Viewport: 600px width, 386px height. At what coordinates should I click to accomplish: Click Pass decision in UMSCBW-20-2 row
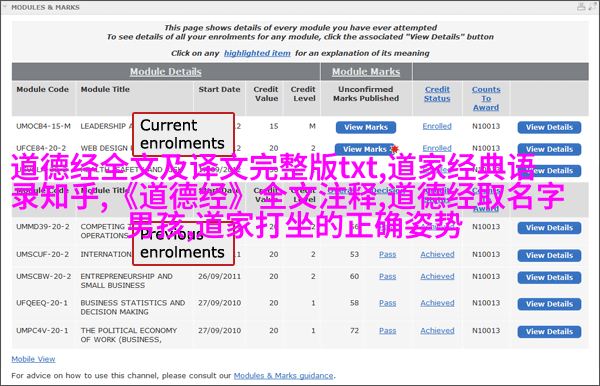pyautogui.click(x=388, y=276)
